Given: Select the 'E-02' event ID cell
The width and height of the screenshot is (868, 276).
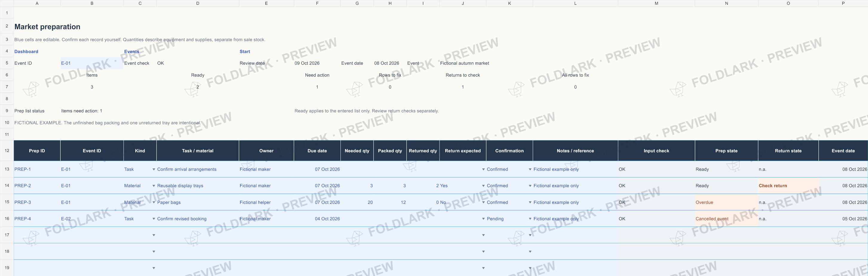Looking at the screenshot, I should tap(92, 219).
